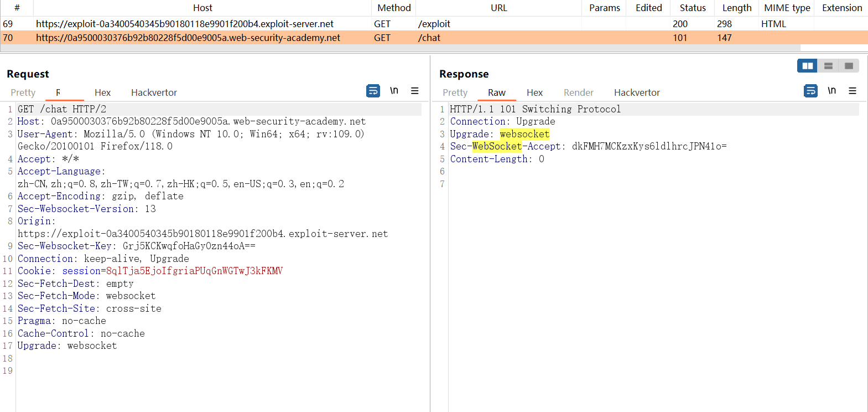Image resolution: width=868 pixels, height=412 pixels.
Task: Select the Hex tab in Request panel
Action: click(102, 92)
